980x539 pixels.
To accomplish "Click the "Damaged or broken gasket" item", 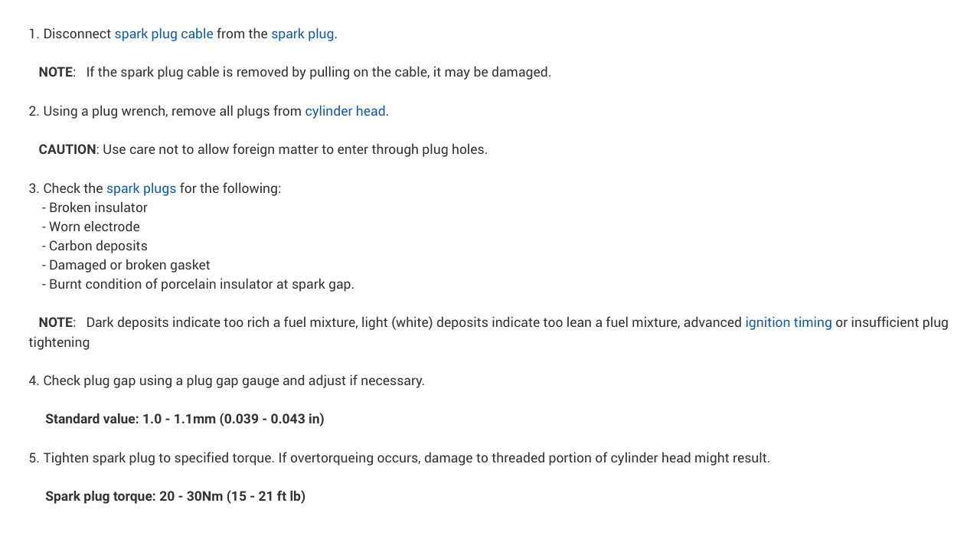I will (129, 265).
